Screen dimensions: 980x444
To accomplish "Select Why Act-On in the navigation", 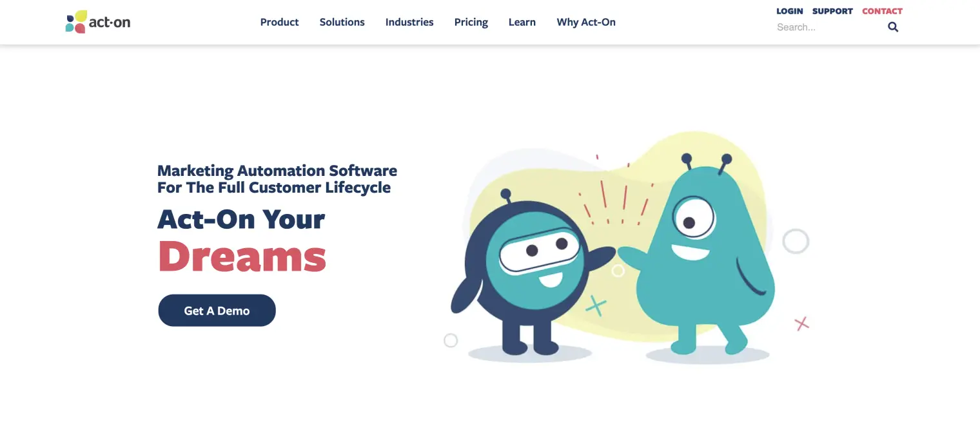I will [585, 22].
